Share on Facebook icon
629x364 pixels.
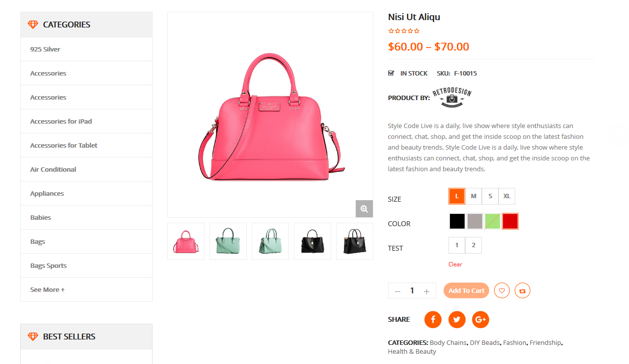[433, 319]
